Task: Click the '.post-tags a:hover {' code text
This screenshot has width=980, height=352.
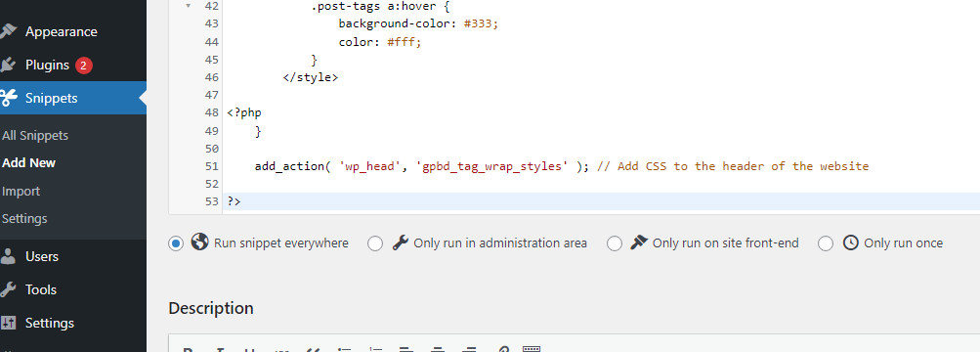Action: pyautogui.click(x=381, y=6)
